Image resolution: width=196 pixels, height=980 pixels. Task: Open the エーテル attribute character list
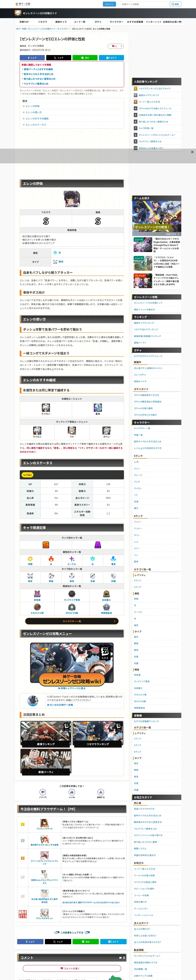click(x=72, y=560)
